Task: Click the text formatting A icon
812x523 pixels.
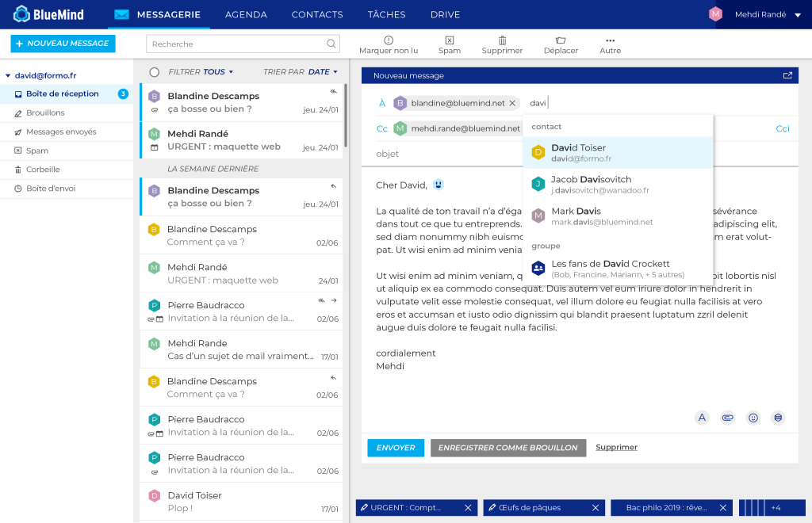Action: 701,418
